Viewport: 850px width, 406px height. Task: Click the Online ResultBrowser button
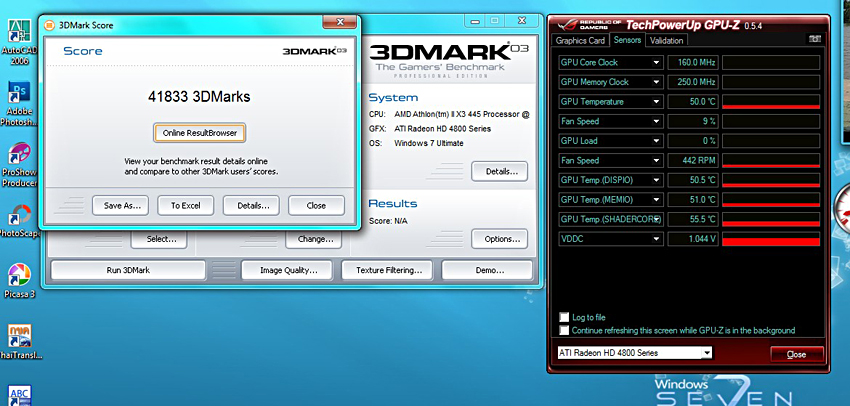point(199,133)
